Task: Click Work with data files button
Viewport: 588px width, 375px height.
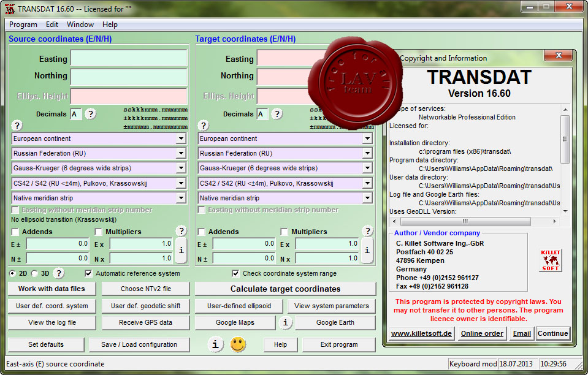Action: pyautogui.click(x=52, y=289)
